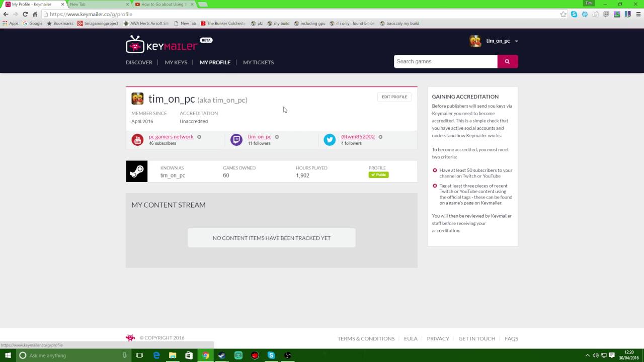Click the tim_on_pc avatar in the header
Screen dimensions: 644x362
click(475, 41)
